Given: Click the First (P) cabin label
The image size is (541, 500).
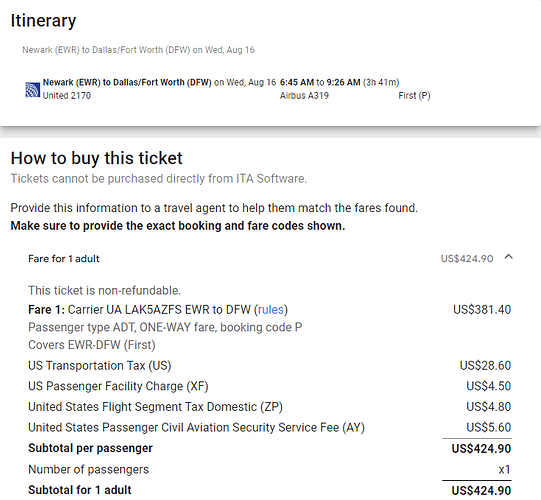Looking at the screenshot, I should pos(414,96).
